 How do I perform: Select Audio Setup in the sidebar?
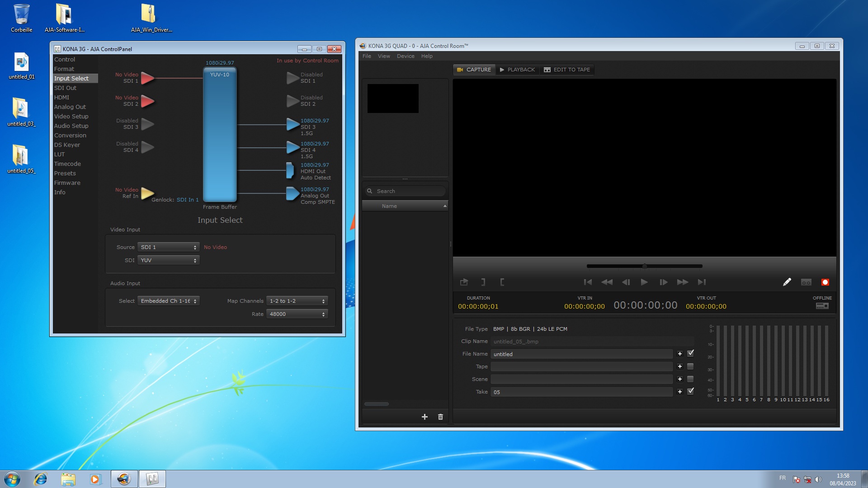click(71, 126)
